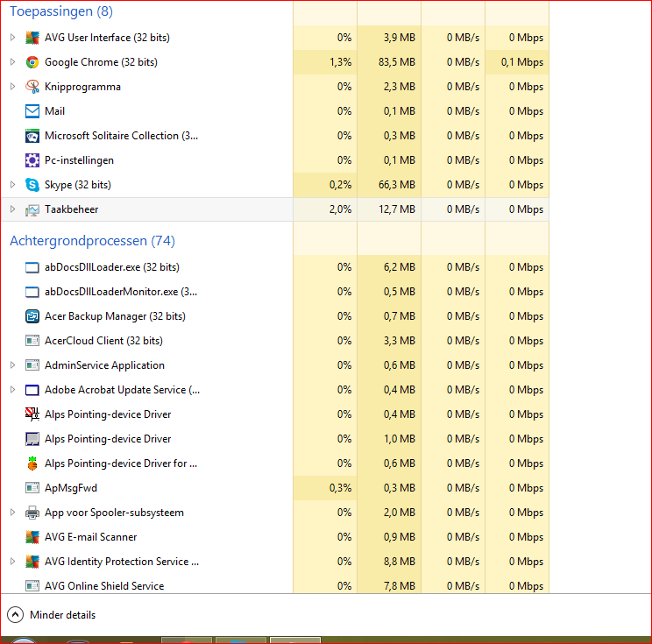
Task: Click the AVG E-mail Scanner icon
Action: 32,537
